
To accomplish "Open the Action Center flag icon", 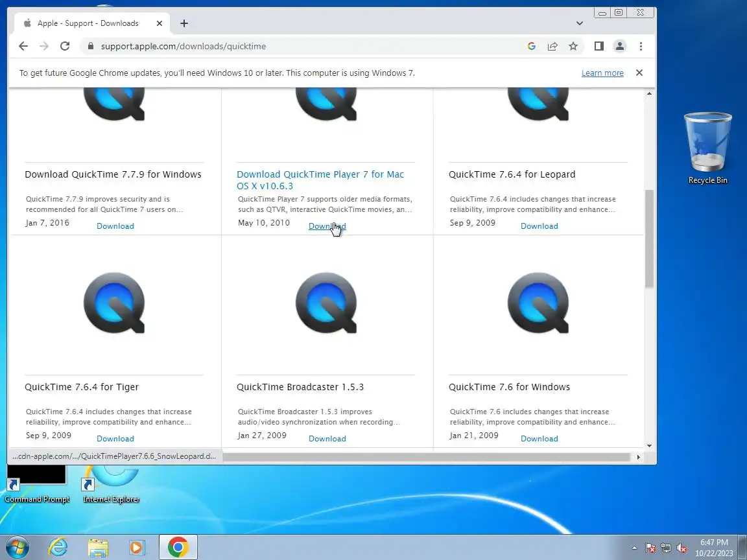I will tap(650, 548).
